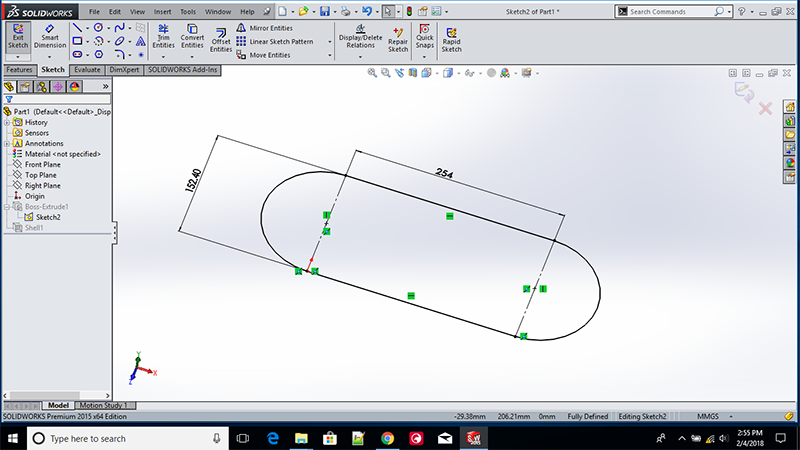Viewport: 800px width, 450px height.
Task: Open the Tools menu
Action: pos(188,11)
